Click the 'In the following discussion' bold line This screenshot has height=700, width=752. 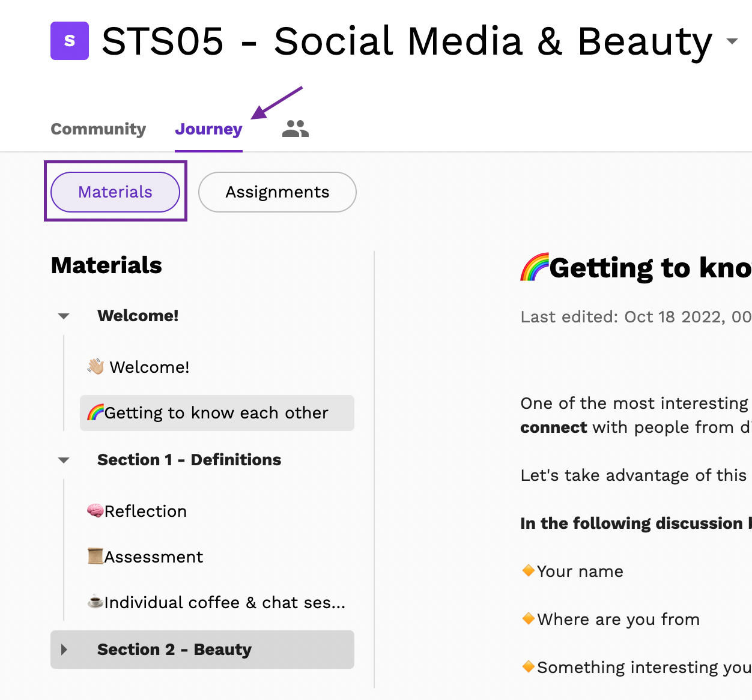click(x=636, y=523)
